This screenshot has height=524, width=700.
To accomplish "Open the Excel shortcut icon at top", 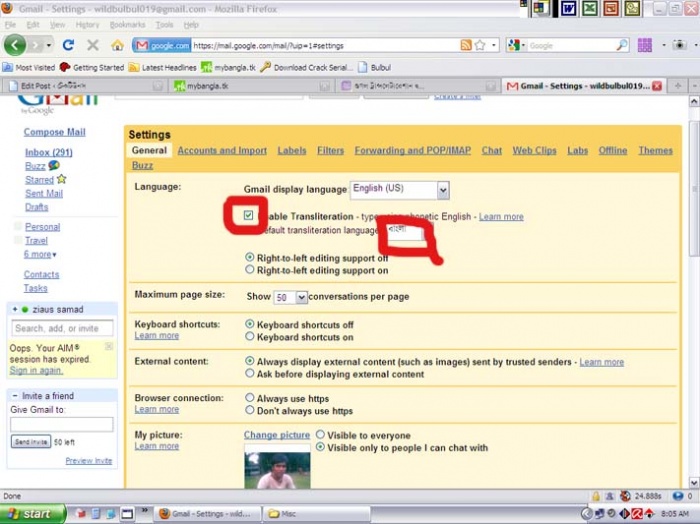I will (590, 8).
